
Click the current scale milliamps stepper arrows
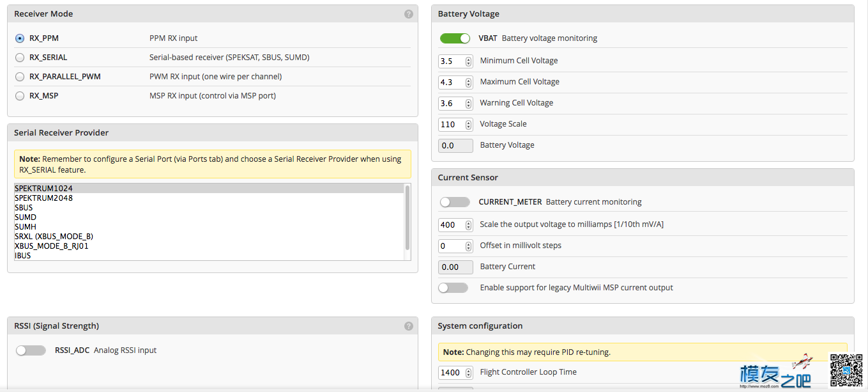coord(469,225)
